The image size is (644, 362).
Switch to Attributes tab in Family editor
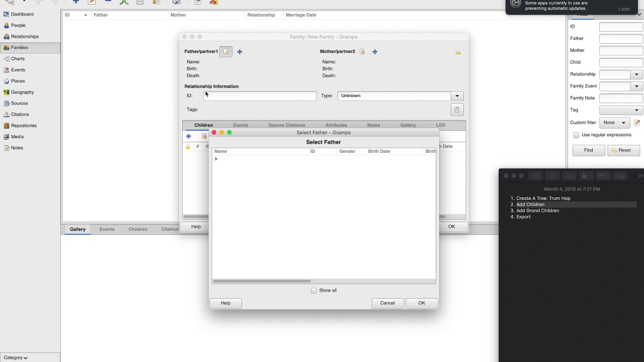336,125
